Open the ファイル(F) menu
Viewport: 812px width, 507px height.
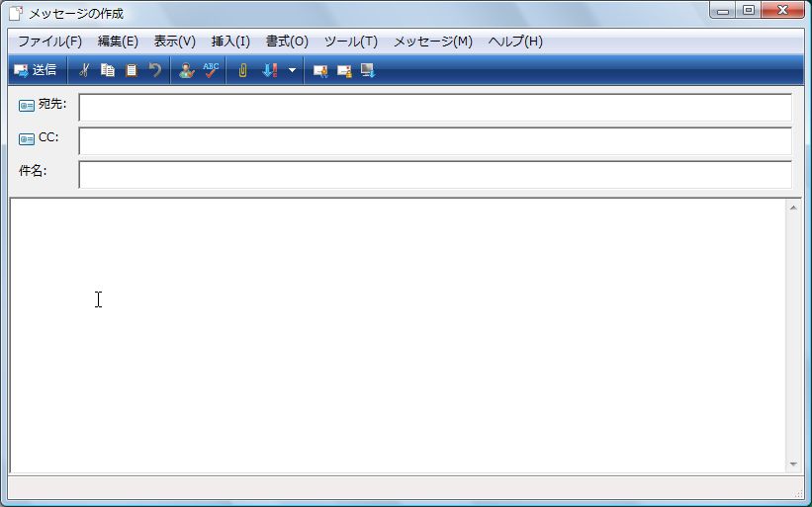tap(49, 42)
